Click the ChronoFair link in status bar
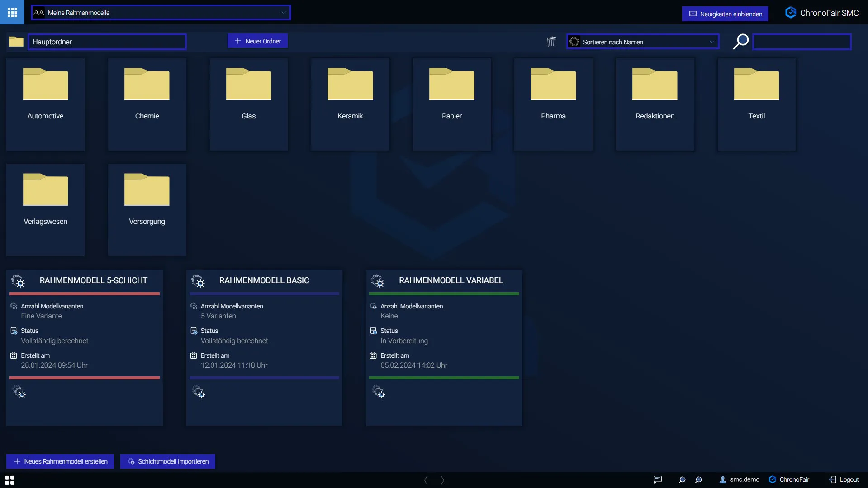 click(x=789, y=479)
